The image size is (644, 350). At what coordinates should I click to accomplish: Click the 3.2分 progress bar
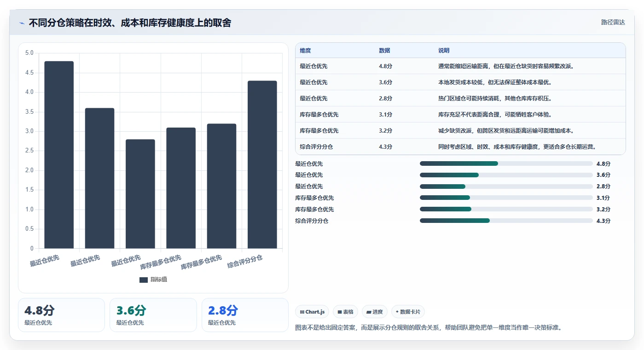point(506,209)
